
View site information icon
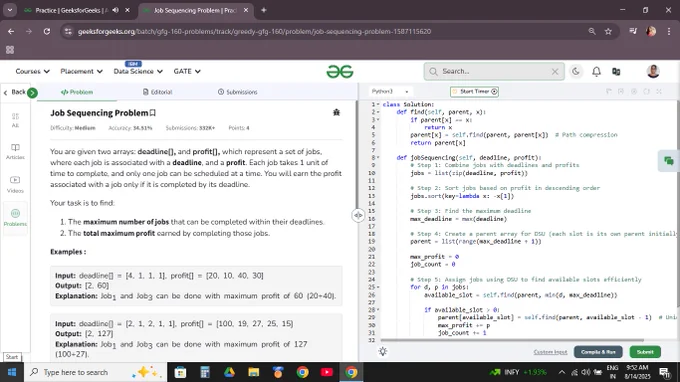point(68,31)
